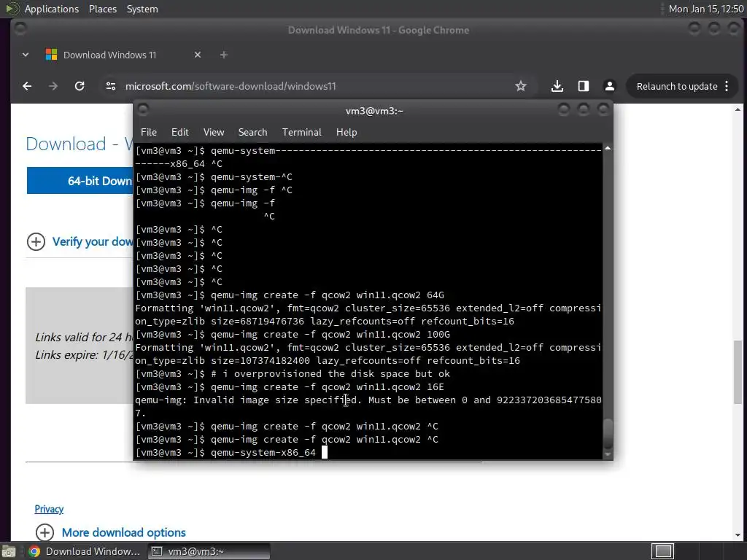Switch to Download Windows taskbar entry
747x560 pixels.
click(85, 551)
